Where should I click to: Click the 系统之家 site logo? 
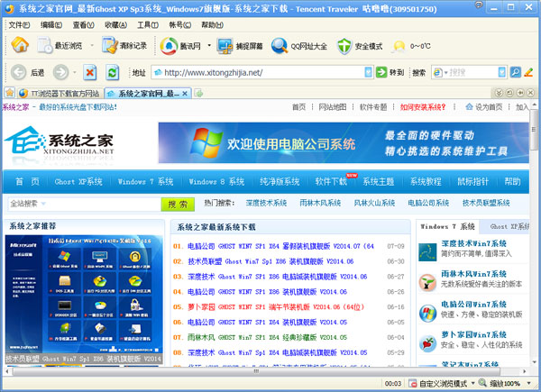tap(59, 143)
